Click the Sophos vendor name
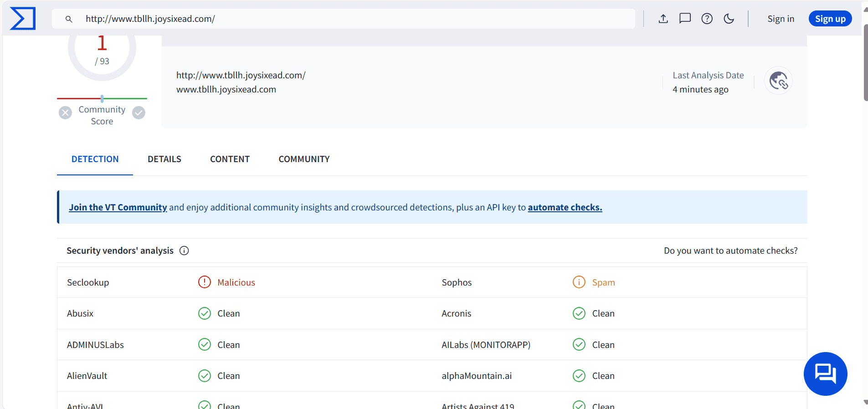This screenshot has height=409, width=868. (457, 282)
